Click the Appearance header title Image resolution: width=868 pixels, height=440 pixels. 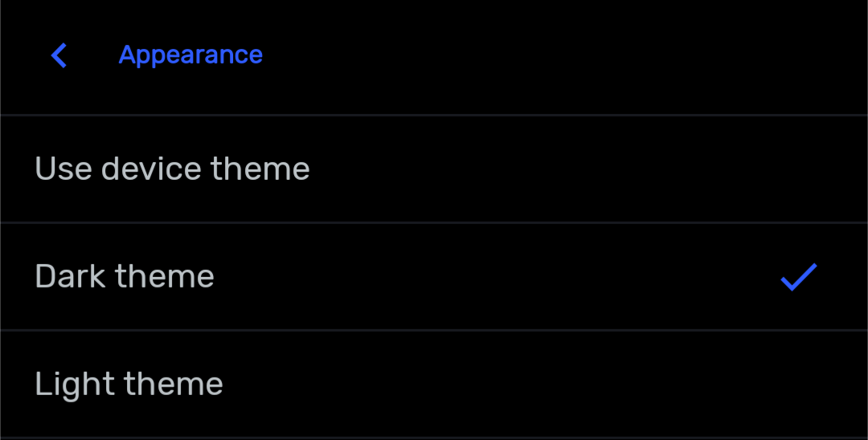pyautogui.click(x=190, y=55)
